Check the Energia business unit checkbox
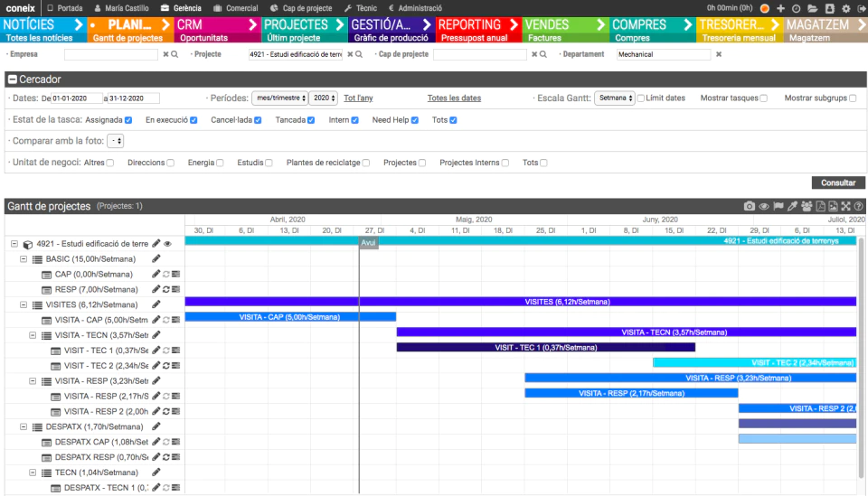The height and width of the screenshot is (496, 868). click(x=220, y=164)
